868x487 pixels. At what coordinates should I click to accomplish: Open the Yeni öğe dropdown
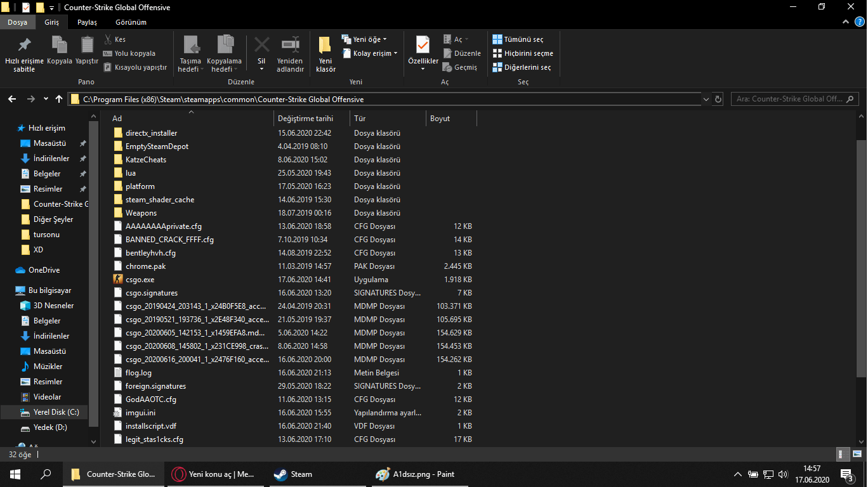click(364, 39)
